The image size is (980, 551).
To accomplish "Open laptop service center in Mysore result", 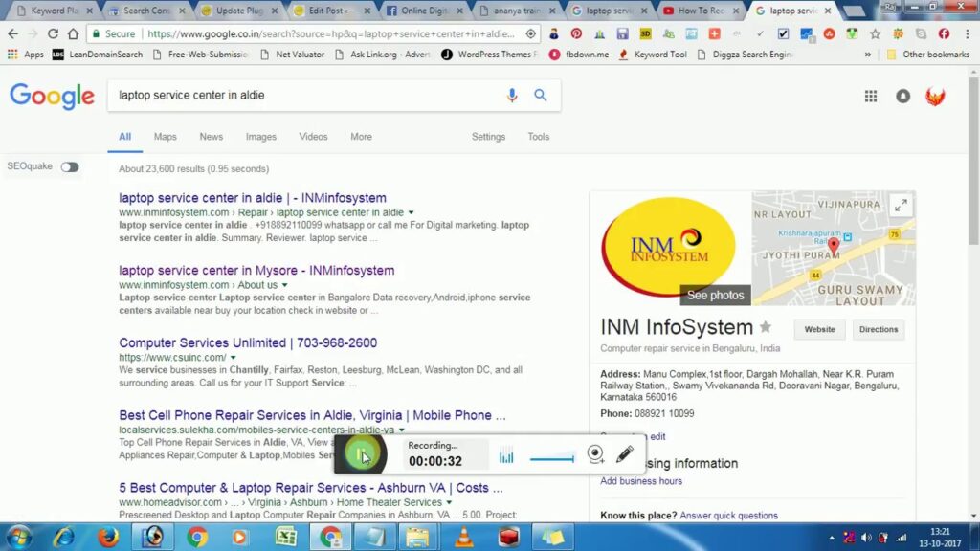I will pos(256,270).
